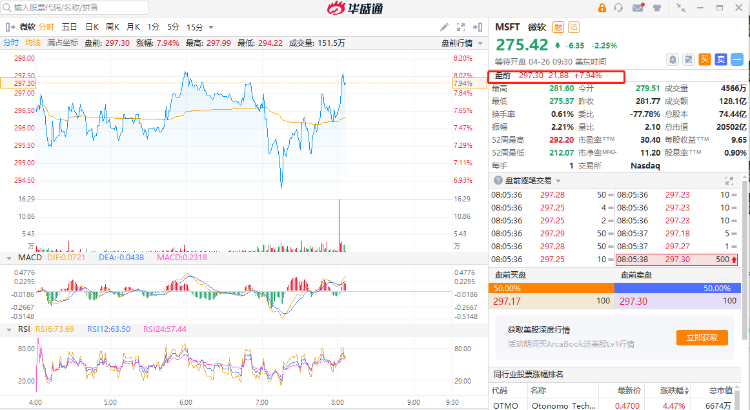The height and width of the screenshot is (410, 750).
Task: Click the 总市值 column header
Action: click(719, 391)
